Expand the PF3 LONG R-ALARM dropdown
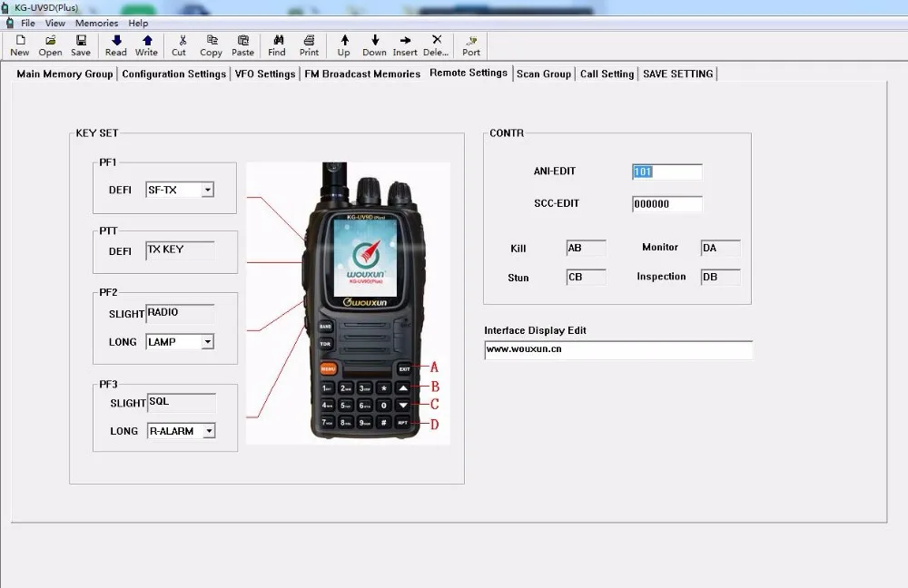The height and width of the screenshot is (588, 908). tap(209, 431)
